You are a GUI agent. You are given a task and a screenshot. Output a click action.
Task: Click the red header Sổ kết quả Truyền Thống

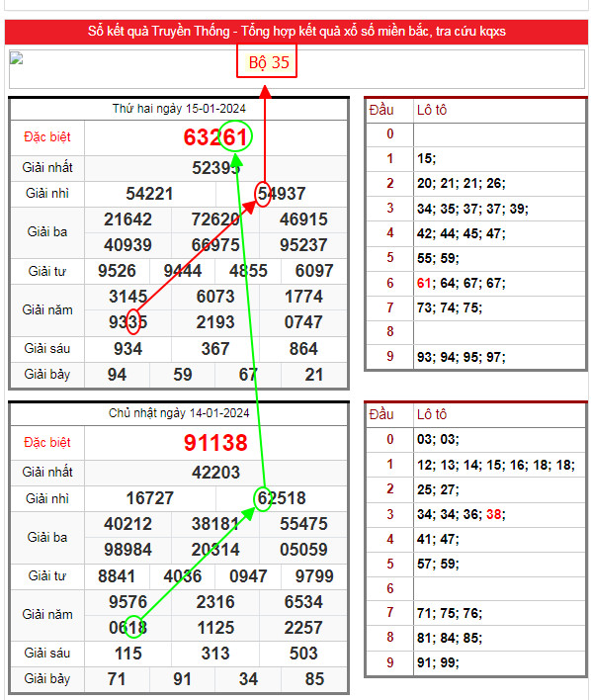296,32
